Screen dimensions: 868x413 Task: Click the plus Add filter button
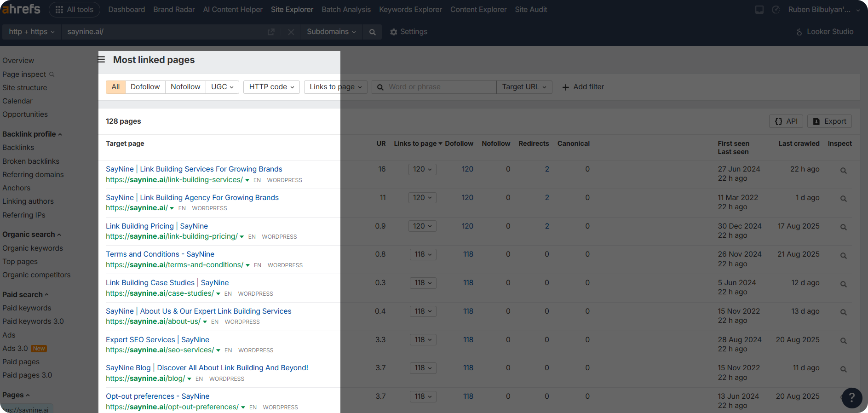583,87
